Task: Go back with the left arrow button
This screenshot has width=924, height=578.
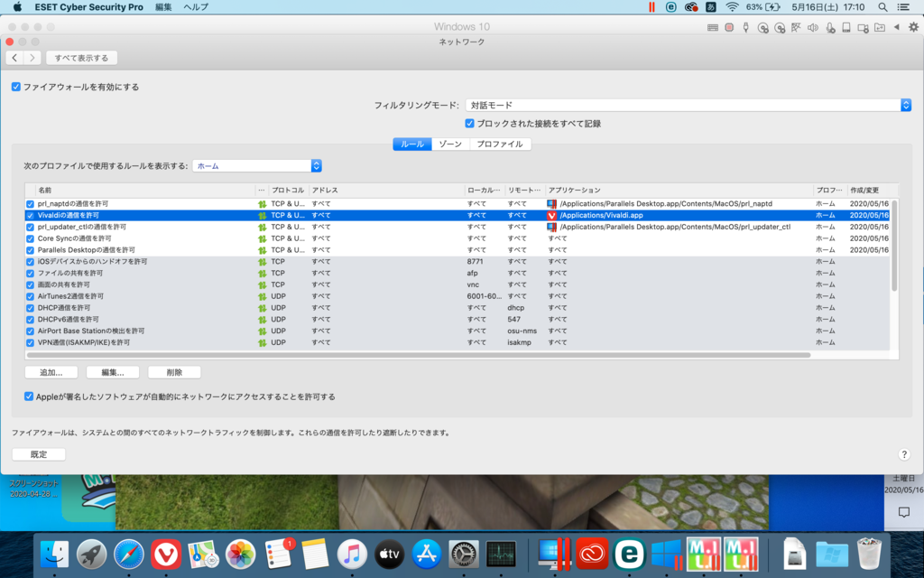Action: (x=14, y=58)
